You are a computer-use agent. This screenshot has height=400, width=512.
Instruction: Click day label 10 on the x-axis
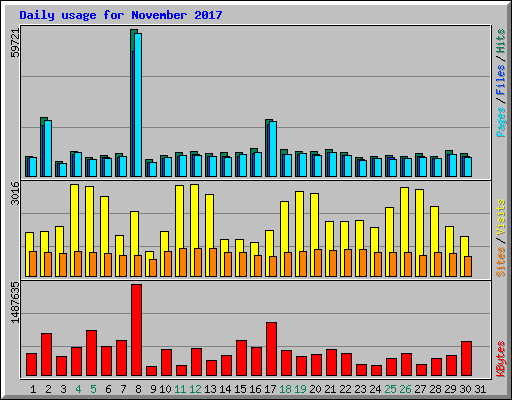pyautogui.click(x=165, y=389)
